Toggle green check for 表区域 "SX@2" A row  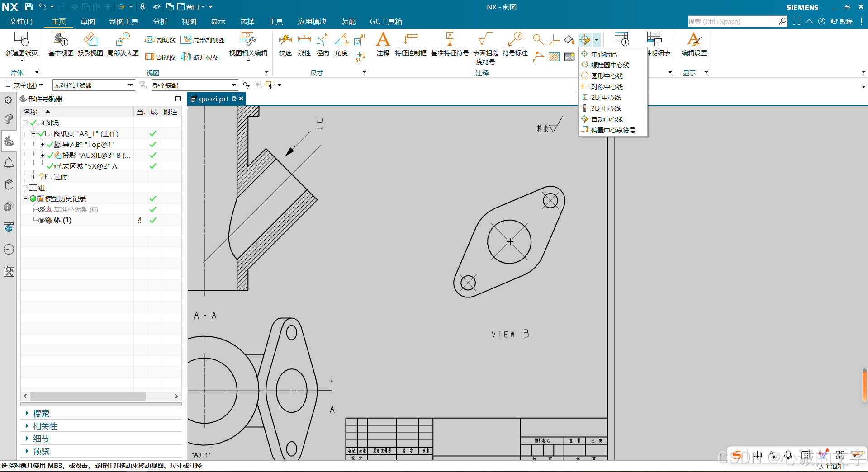point(153,166)
